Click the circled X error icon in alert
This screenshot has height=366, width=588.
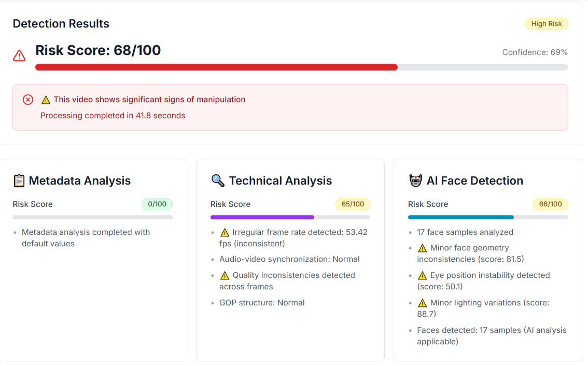(28, 100)
